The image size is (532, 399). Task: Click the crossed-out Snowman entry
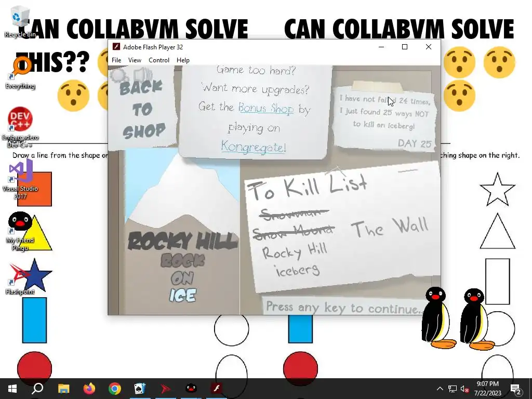(x=294, y=214)
